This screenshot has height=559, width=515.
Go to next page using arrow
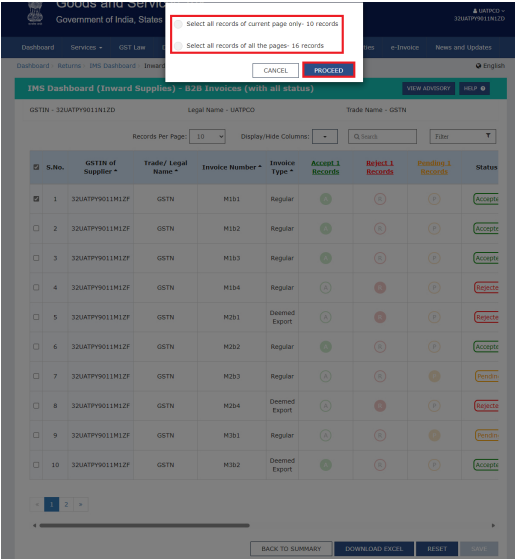81,504
